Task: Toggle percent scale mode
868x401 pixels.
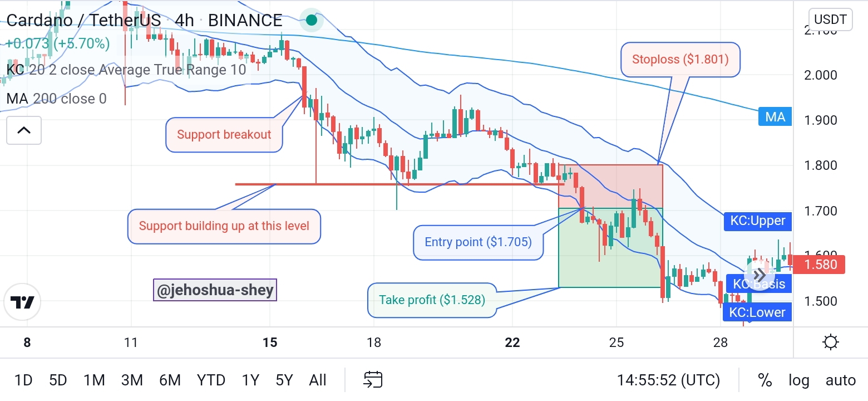Action: point(765,380)
